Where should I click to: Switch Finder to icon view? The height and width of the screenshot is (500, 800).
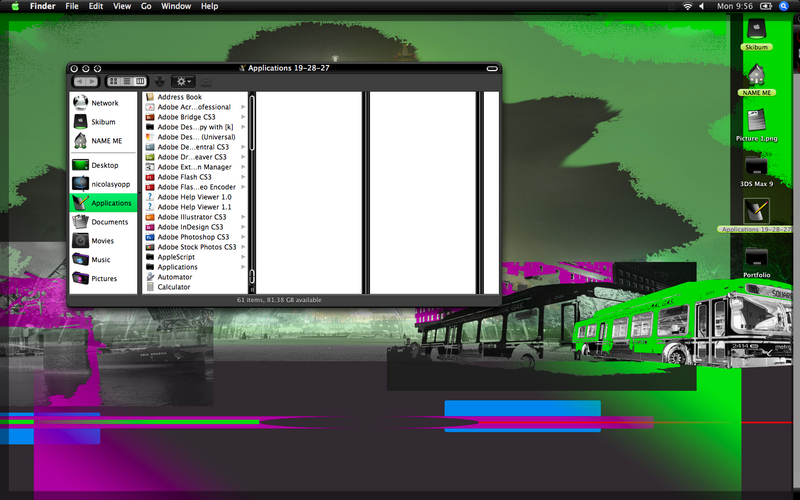click(113, 81)
